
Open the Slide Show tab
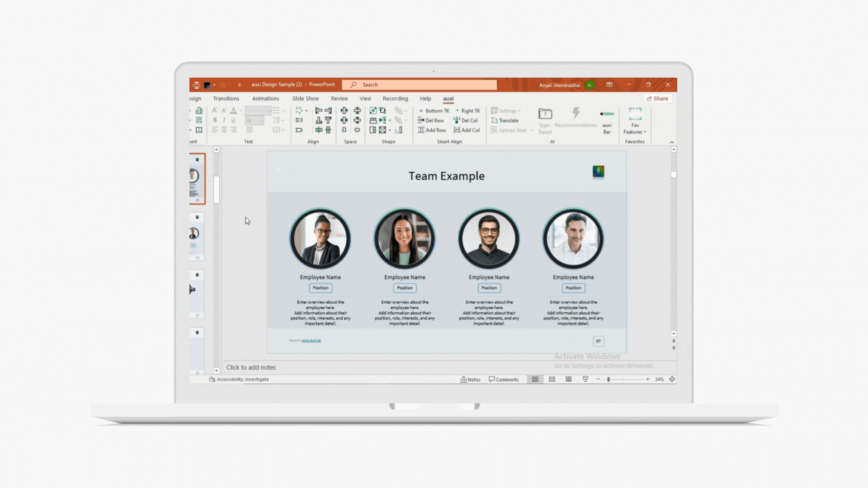[x=305, y=99]
